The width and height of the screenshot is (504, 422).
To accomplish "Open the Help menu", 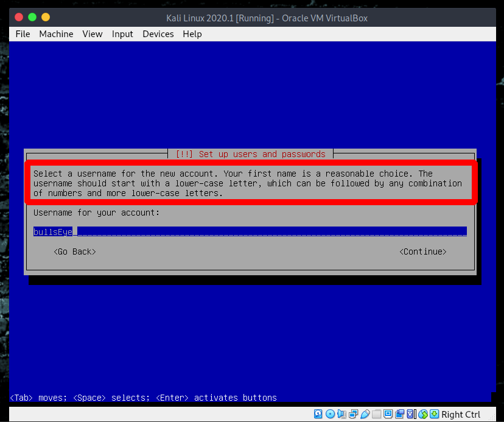I will click(x=192, y=34).
